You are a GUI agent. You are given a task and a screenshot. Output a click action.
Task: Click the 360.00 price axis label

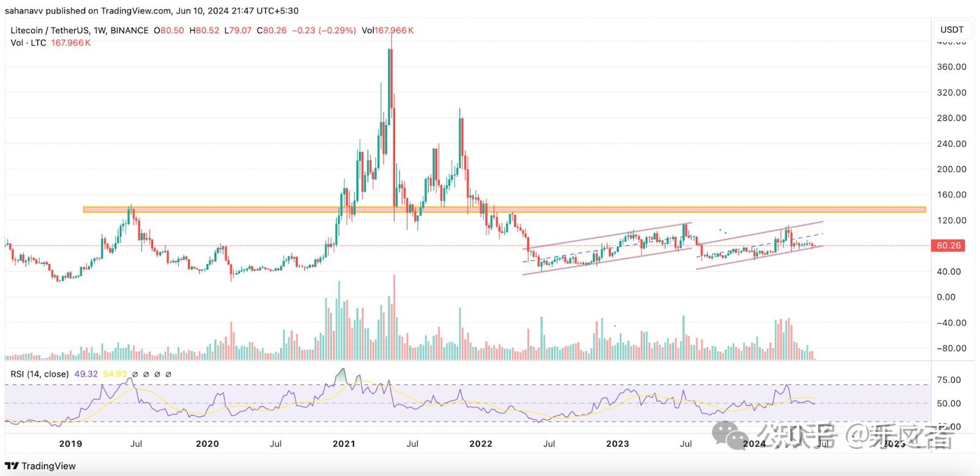(x=951, y=67)
